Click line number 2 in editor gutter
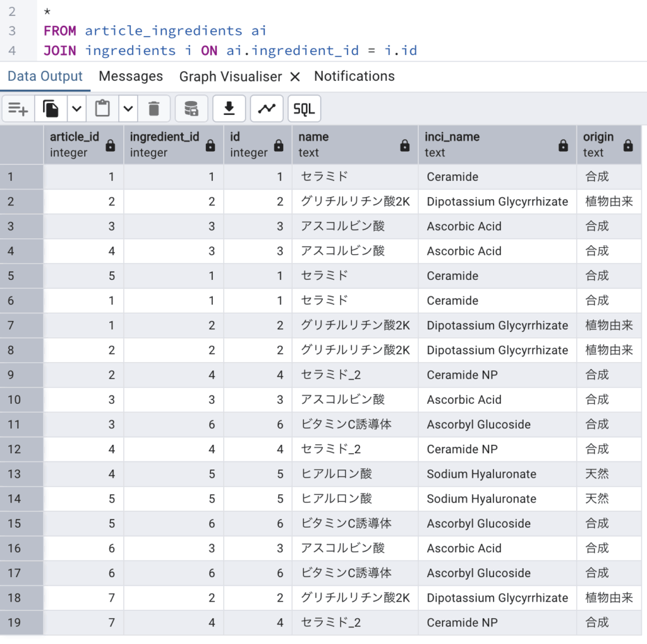 coord(12,11)
